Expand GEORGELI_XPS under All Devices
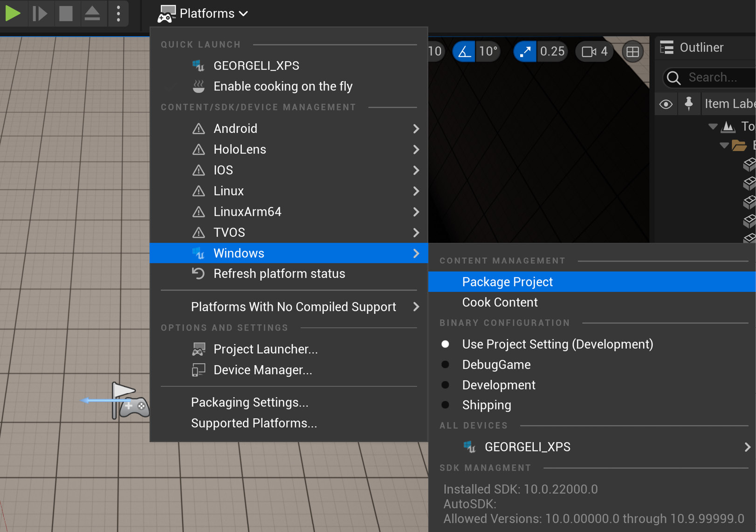The height and width of the screenshot is (532, 756). tap(592, 447)
